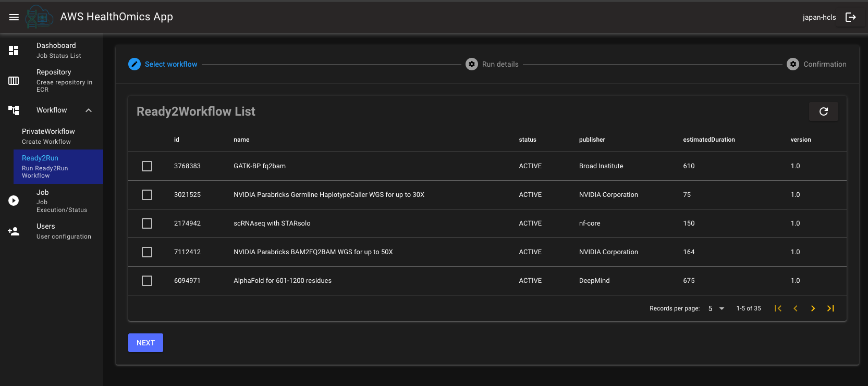Click the Dashboard grid icon
The width and height of the screenshot is (868, 386).
coord(14,51)
